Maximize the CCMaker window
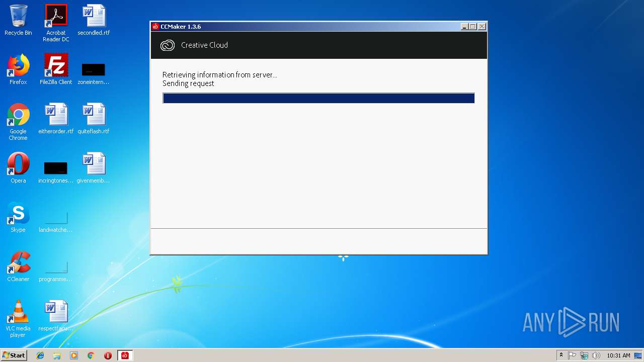 point(473,27)
